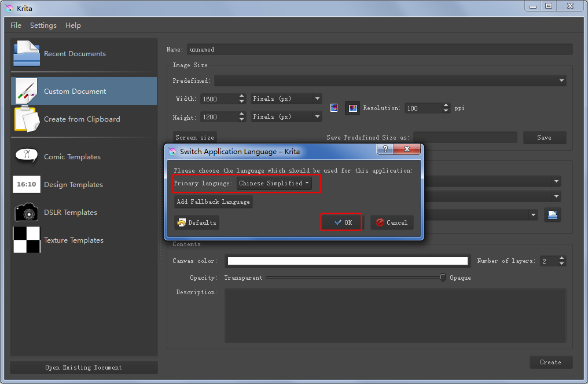Expand the profile dropdown beside browse icon

[x=533, y=215]
